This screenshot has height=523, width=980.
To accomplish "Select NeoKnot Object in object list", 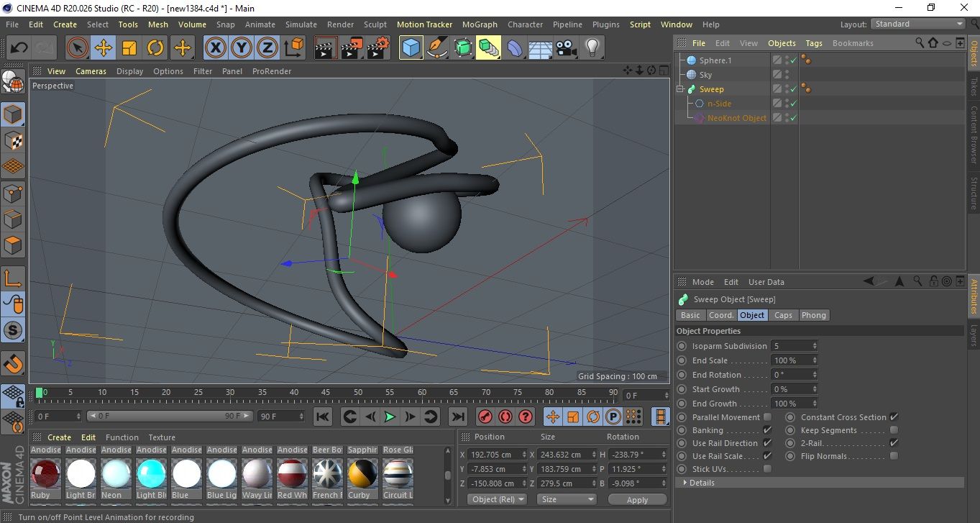I will tap(736, 118).
